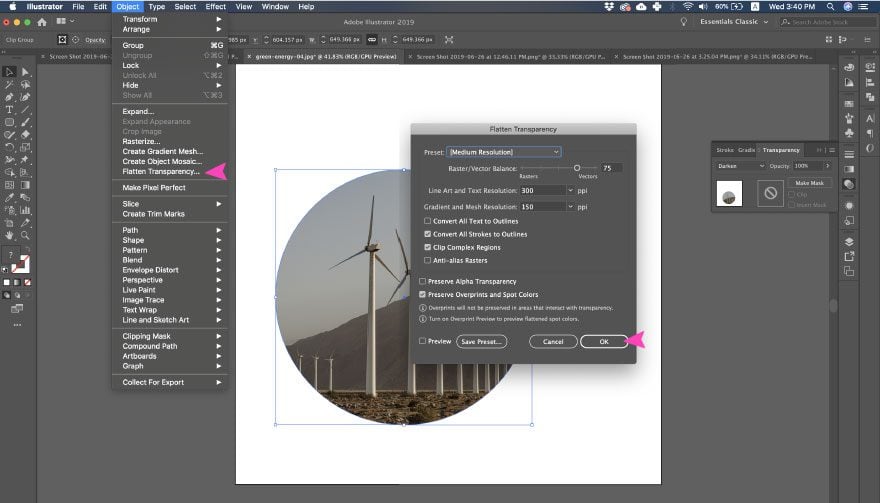880x503 pixels.
Task: Click the OK button
Action: pos(604,341)
